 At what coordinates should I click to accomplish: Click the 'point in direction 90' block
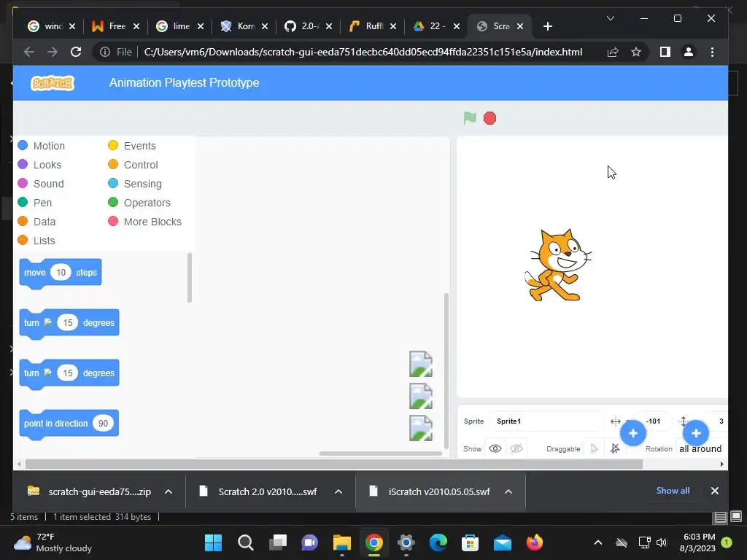(69, 424)
